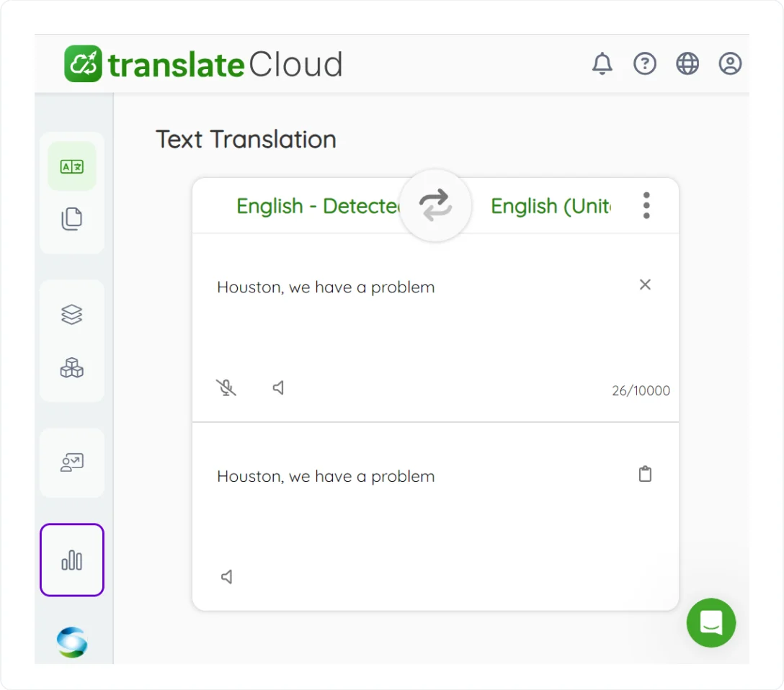Play translation audio with the speaker icon
Screen dimensions: 784x690
click(x=227, y=576)
